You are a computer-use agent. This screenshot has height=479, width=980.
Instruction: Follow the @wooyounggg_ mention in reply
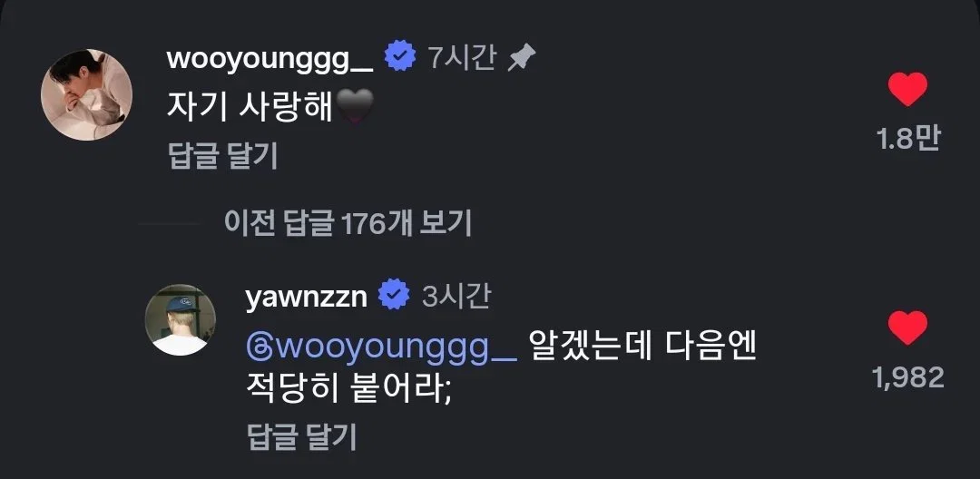coord(382,347)
